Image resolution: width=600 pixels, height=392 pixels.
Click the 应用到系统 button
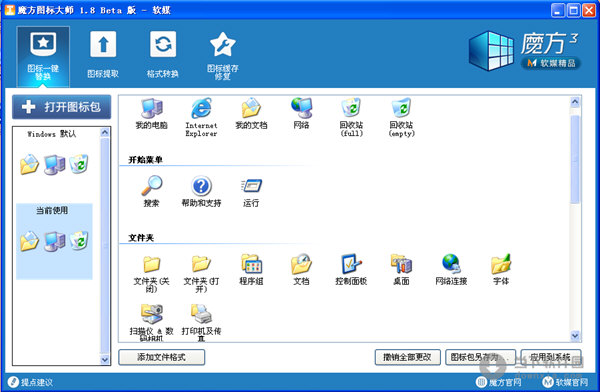tap(551, 357)
